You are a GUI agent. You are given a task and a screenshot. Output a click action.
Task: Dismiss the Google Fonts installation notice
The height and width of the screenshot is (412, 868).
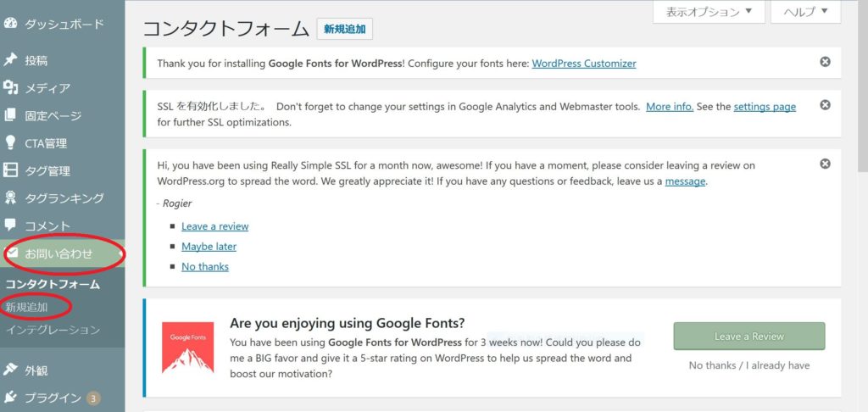pos(825,62)
